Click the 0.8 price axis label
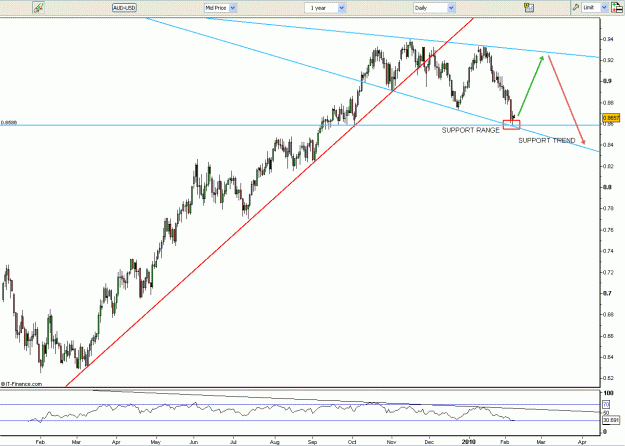This screenshot has width=625, height=446. pos(607,187)
